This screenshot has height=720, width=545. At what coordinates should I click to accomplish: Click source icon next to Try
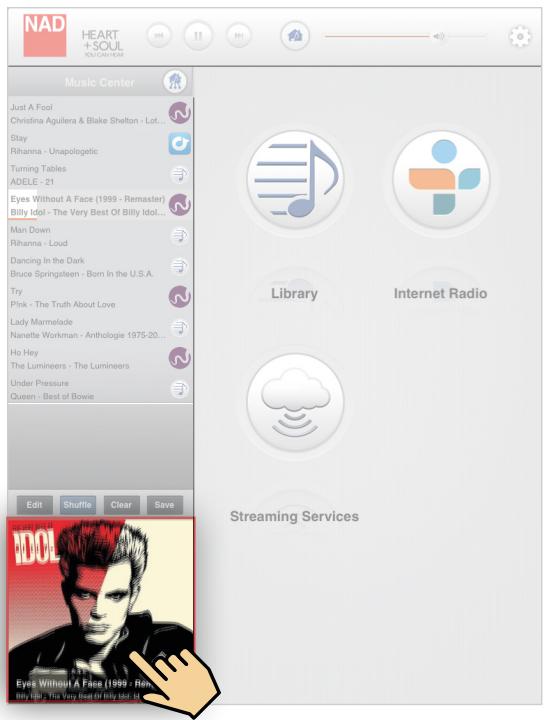(179, 297)
